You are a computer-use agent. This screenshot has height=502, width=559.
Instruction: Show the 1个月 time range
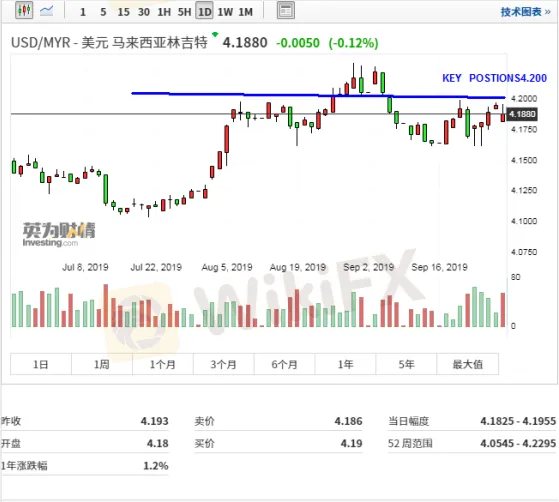pos(163,364)
